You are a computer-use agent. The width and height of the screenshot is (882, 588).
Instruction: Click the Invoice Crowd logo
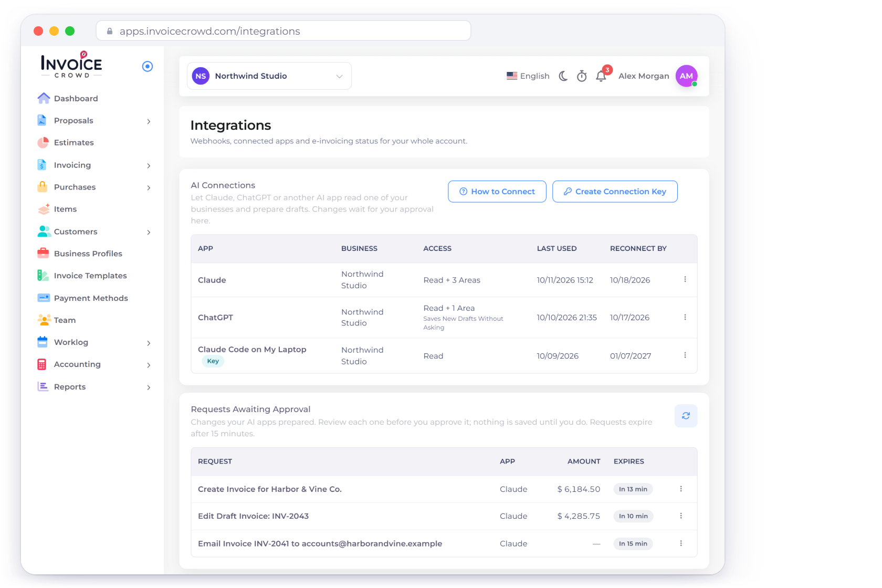coord(71,65)
